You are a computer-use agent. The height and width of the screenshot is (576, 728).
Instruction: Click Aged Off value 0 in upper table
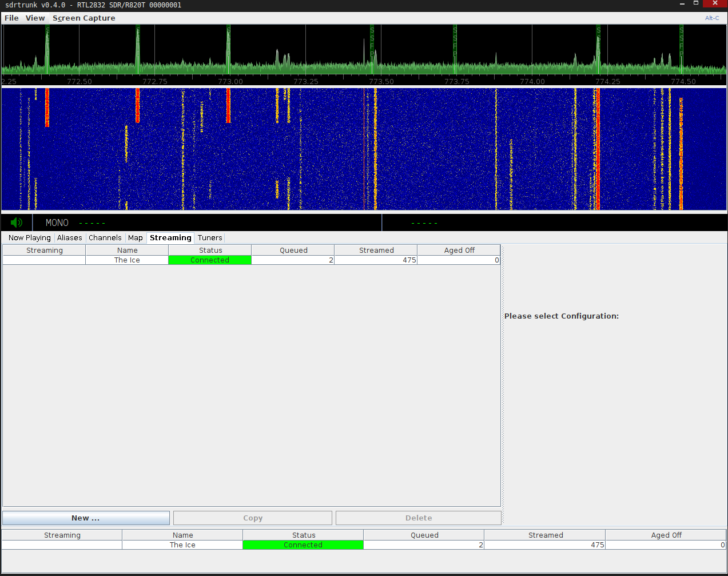click(x=459, y=260)
